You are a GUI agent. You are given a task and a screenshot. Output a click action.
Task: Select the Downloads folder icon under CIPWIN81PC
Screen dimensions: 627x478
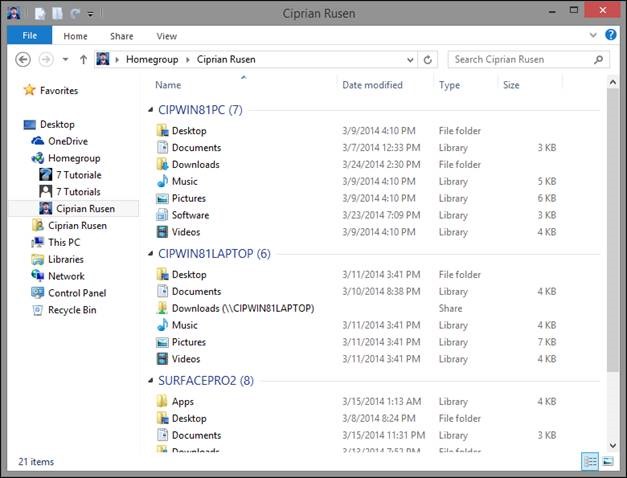click(x=162, y=164)
